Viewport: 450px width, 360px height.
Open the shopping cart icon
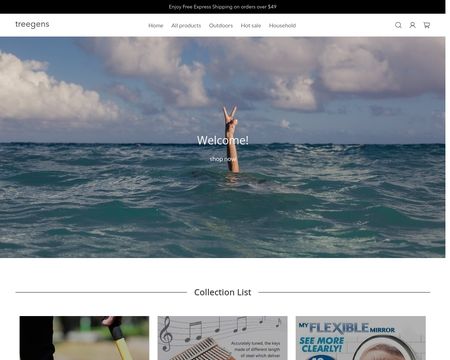click(x=427, y=25)
